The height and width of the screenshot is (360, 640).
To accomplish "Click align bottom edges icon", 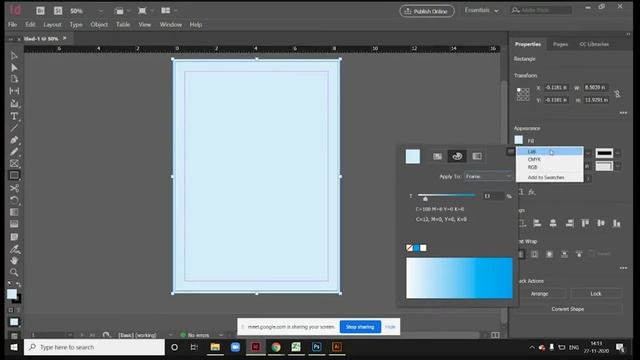I will pyautogui.click(x=617, y=223).
